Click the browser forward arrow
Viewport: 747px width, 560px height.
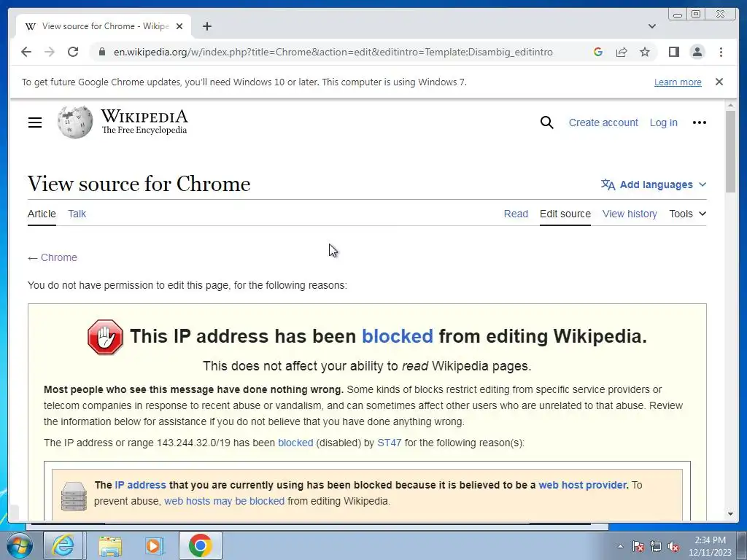click(x=50, y=52)
